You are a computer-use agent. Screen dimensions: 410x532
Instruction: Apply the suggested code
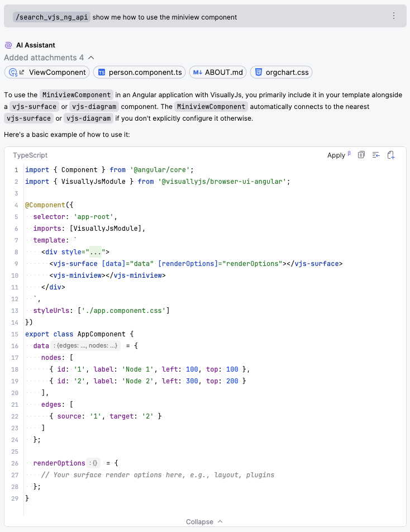[x=336, y=155]
